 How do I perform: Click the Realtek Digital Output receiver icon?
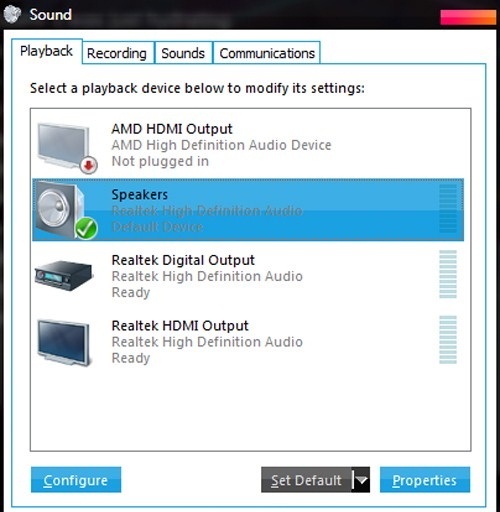pyautogui.click(x=63, y=276)
